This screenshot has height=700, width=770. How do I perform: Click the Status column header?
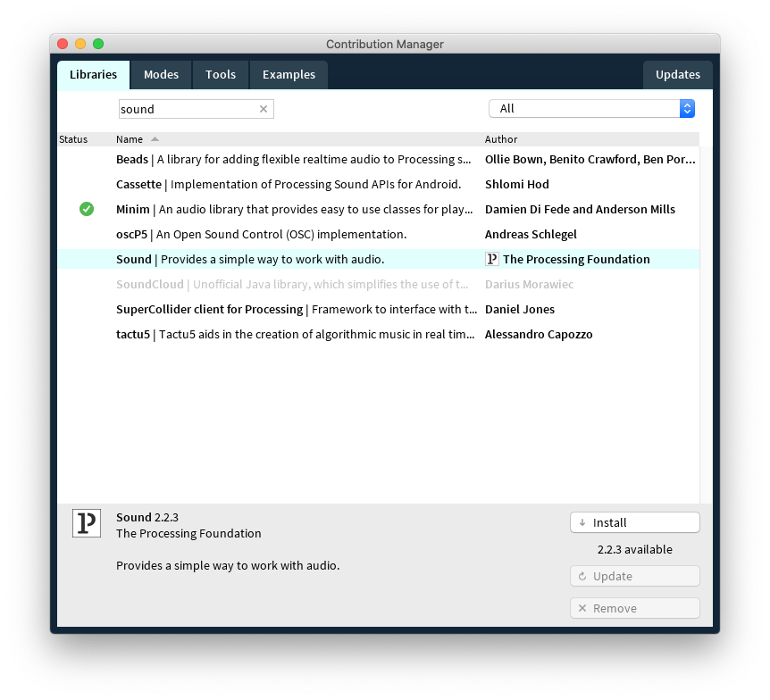(x=73, y=139)
